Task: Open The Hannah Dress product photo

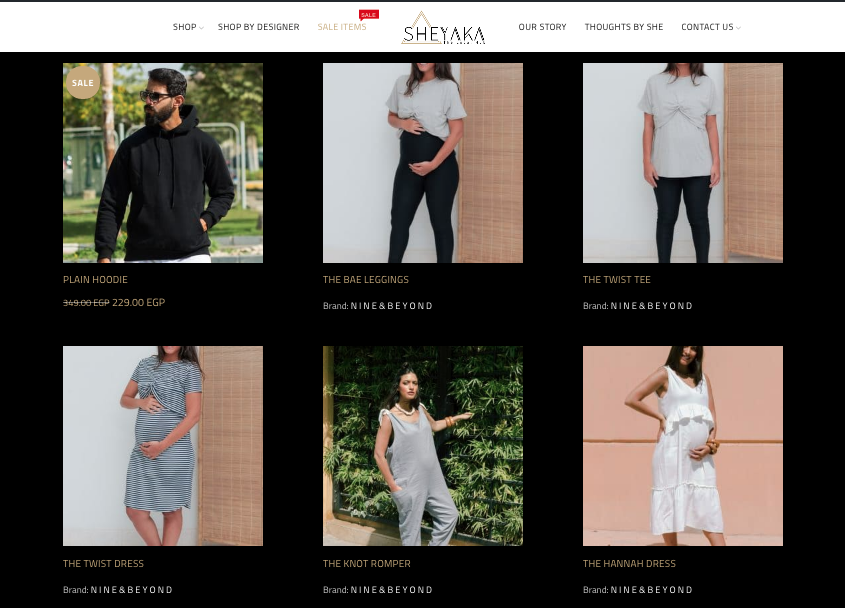Action: point(683,446)
